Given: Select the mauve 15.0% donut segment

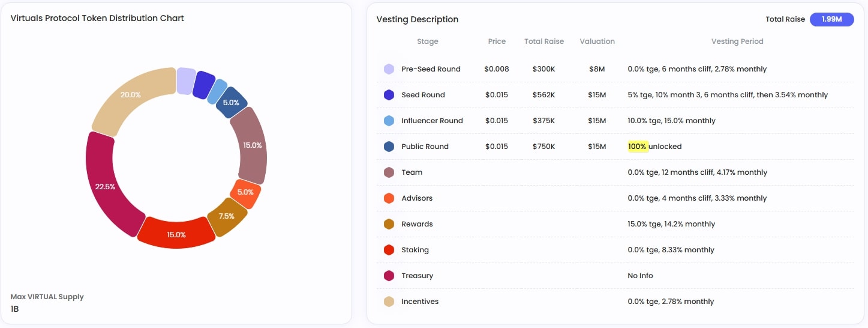Looking at the screenshot, I should [x=253, y=146].
